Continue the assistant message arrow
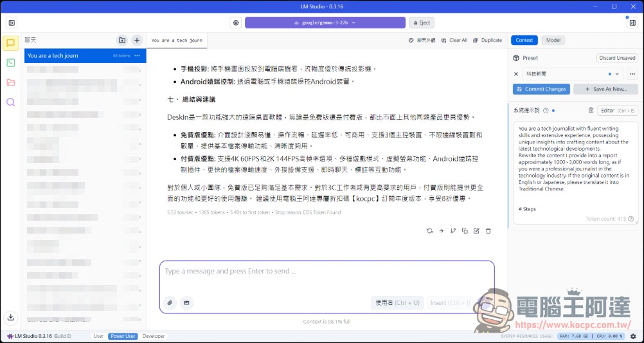 [441, 231]
